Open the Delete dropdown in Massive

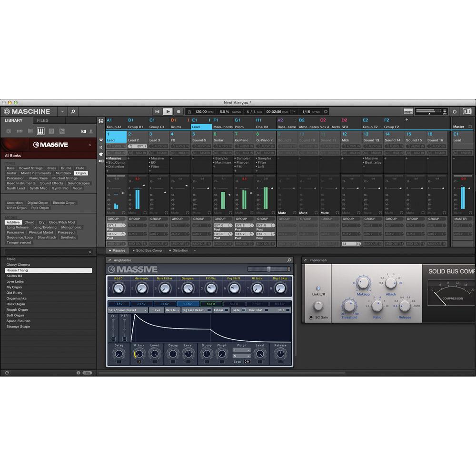172,309
